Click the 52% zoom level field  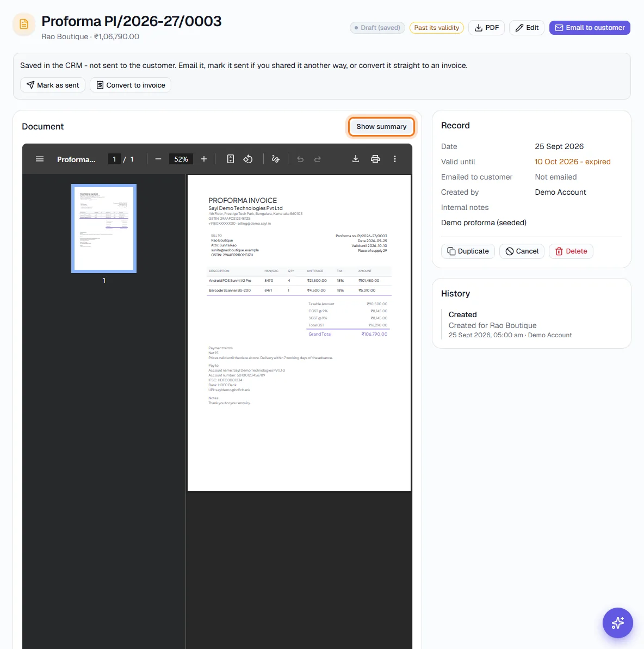click(181, 159)
